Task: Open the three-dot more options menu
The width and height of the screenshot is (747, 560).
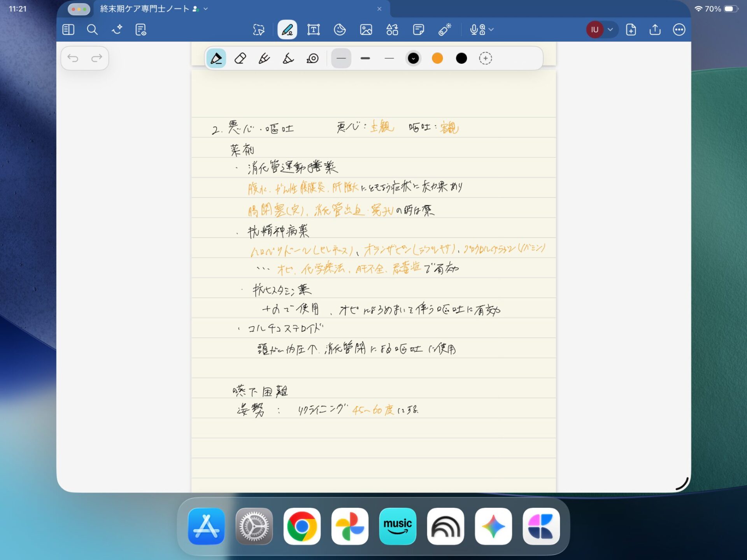Action: (679, 30)
